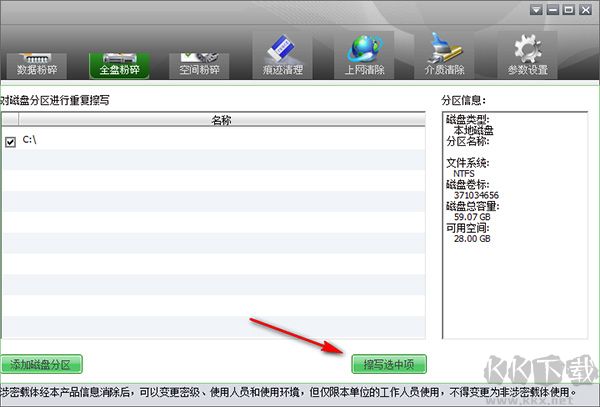Click the 名称 column header
The height and width of the screenshot is (407, 600).
pos(222,120)
